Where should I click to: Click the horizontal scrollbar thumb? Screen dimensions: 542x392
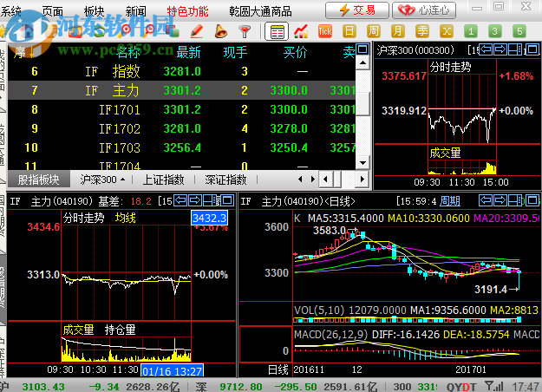click(x=337, y=179)
